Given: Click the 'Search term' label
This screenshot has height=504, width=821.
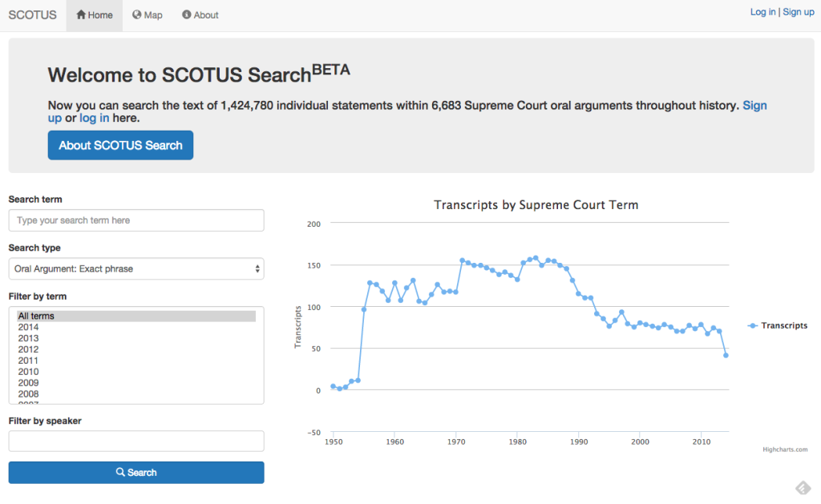Looking at the screenshot, I should [x=35, y=200].
